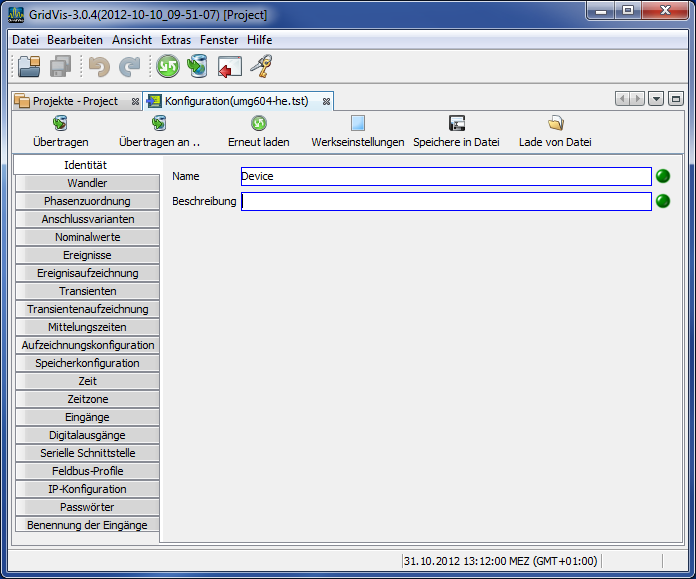Click the keys icon in the toolbar
Image resolution: width=696 pixels, height=579 pixels.
[261, 67]
